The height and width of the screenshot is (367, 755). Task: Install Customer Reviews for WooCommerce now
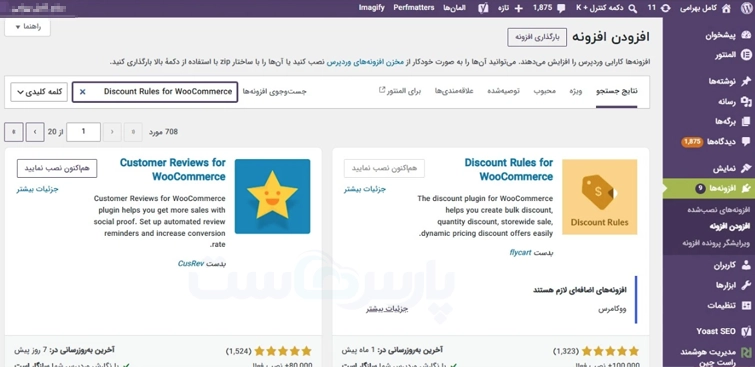point(57,168)
